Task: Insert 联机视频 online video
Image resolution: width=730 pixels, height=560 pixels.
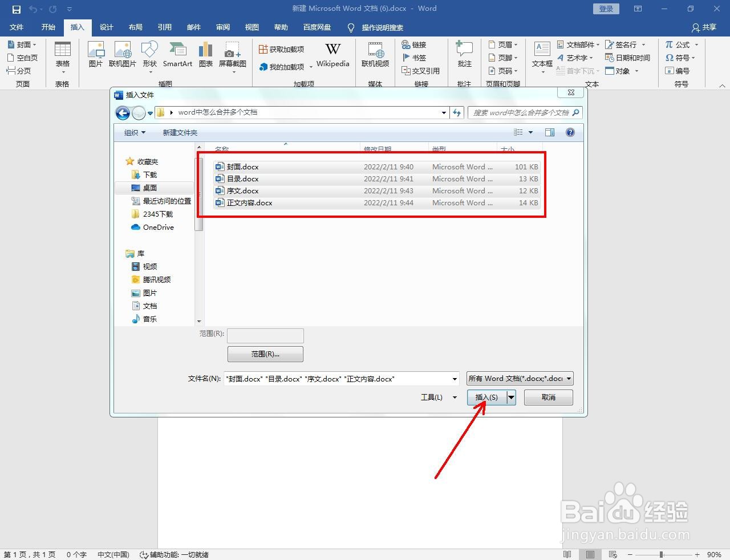Action: tap(375, 55)
